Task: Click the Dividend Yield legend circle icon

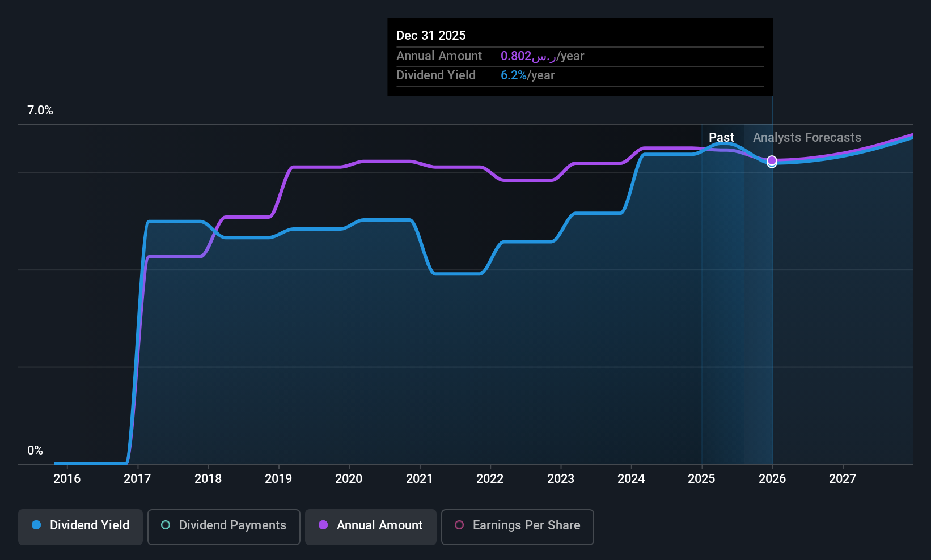Action: coord(36,525)
